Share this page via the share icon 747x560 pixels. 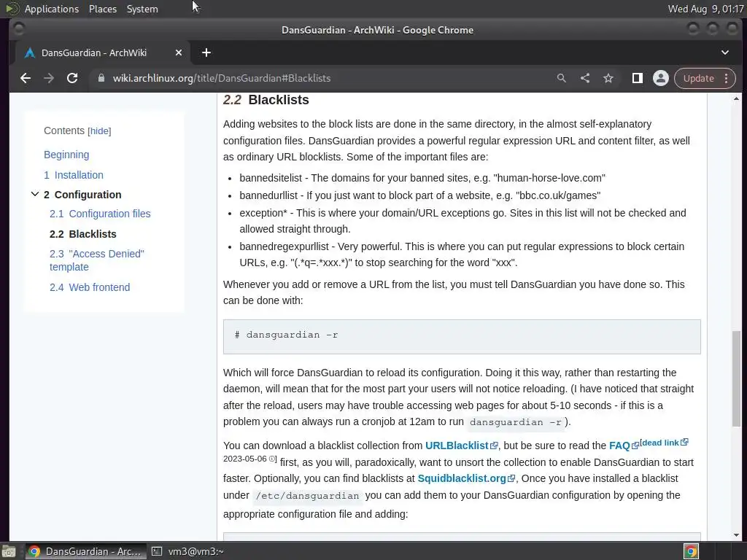[x=585, y=78]
